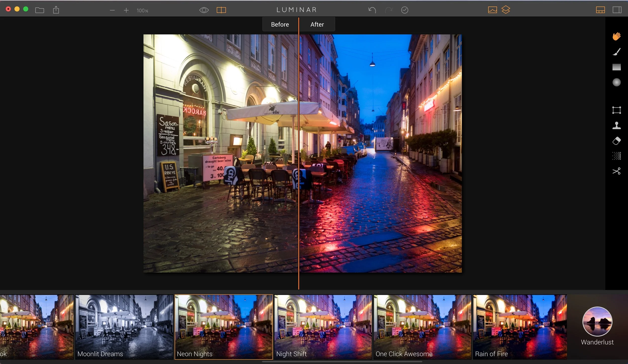The image size is (628, 364).
Task: Activate the Transform tool
Action: click(616, 110)
